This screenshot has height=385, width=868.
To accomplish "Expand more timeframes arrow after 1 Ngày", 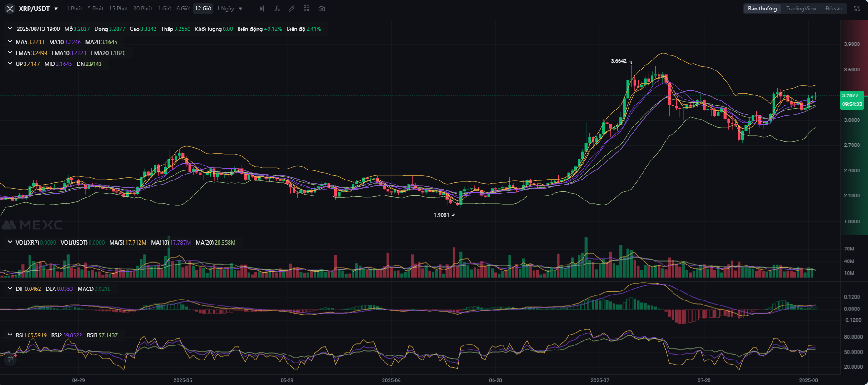I will [240, 9].
